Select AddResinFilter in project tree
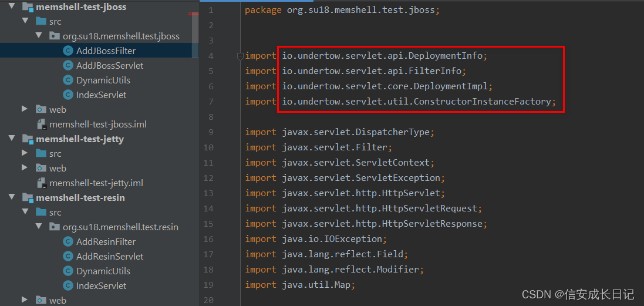The width and height of the screenshot is (644, 306). [106, 241]
